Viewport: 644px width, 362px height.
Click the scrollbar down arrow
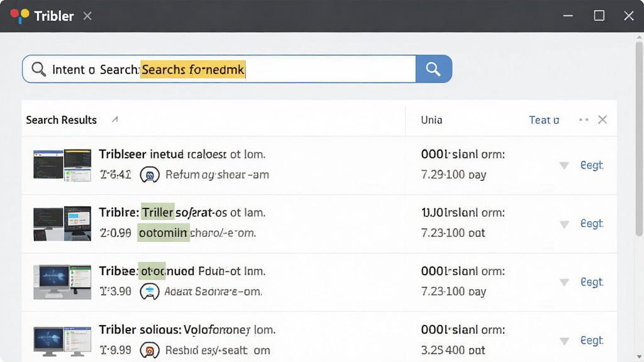(x=639, y=356)
